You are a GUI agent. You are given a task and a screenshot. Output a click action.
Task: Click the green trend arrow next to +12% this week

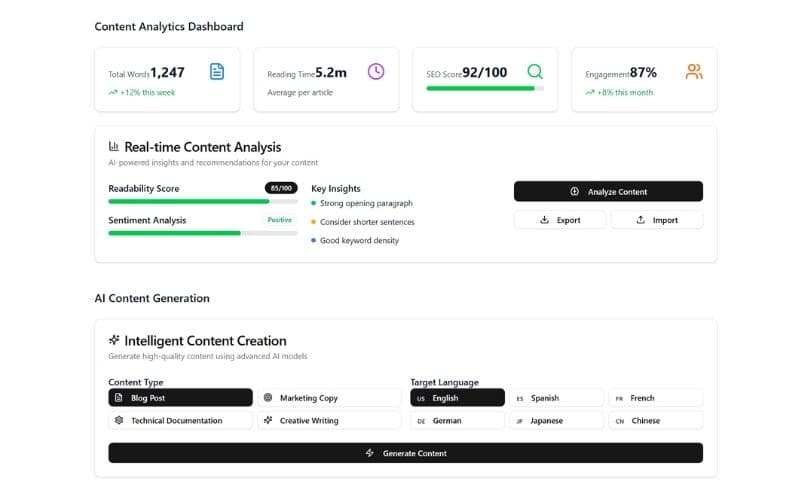tap(113, 92)
